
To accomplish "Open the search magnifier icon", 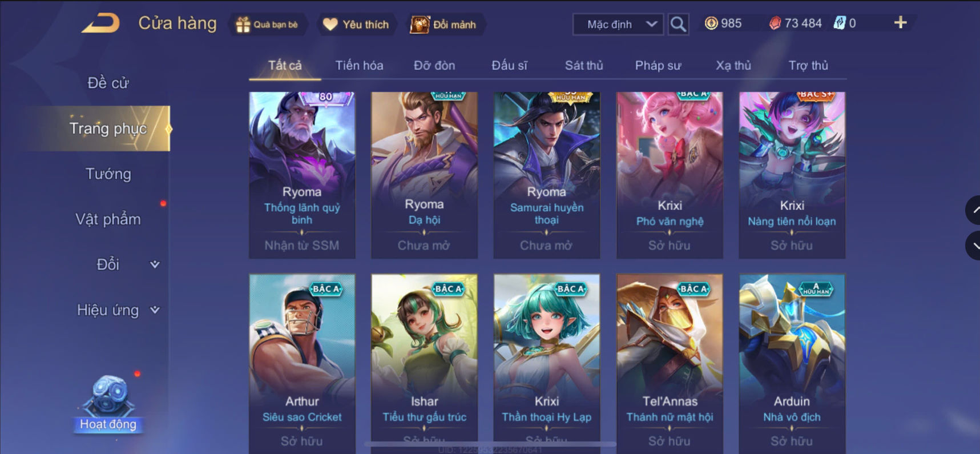I will coord(678,24).
